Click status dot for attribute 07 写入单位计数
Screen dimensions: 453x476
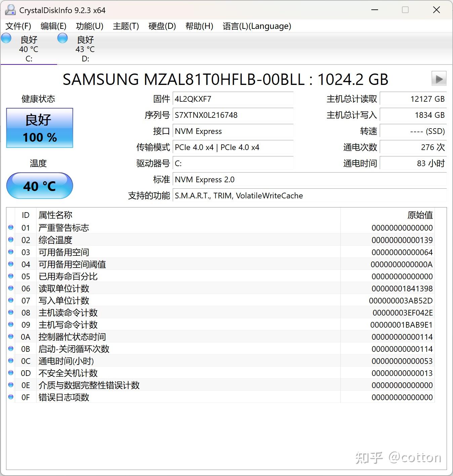click(11, 300)
